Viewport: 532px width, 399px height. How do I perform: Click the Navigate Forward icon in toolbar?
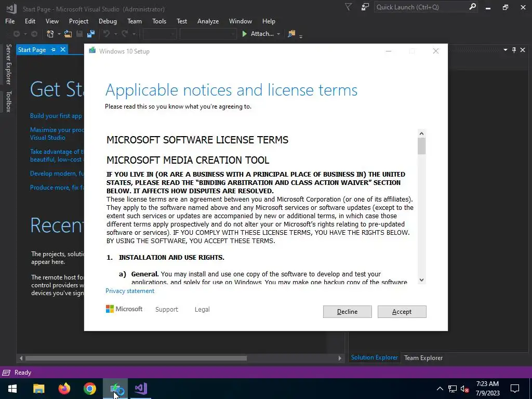point(34,34)
